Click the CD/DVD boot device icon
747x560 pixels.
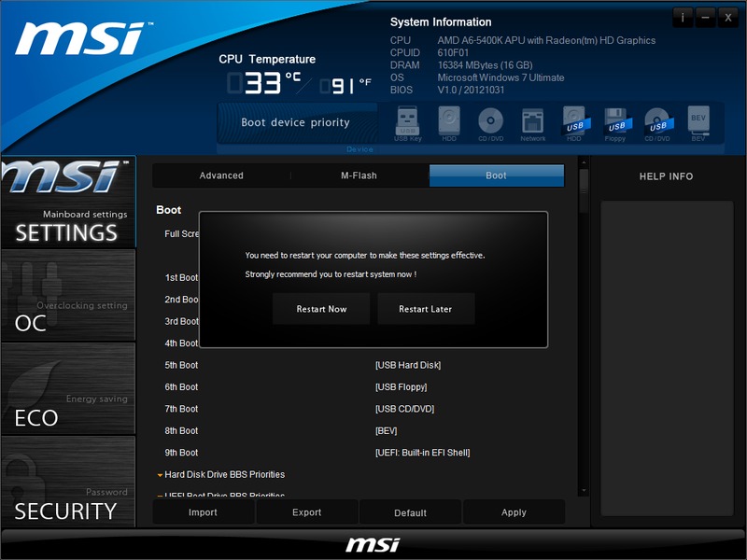[490, 122]
